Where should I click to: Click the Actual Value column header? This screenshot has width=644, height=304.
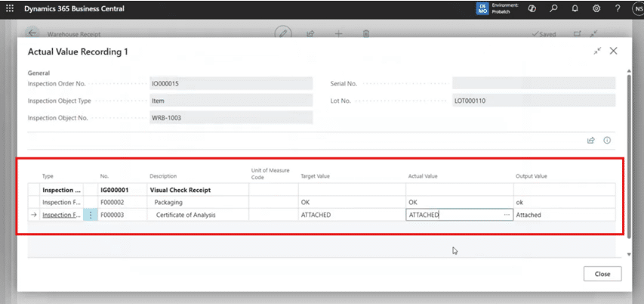(423, 176)
